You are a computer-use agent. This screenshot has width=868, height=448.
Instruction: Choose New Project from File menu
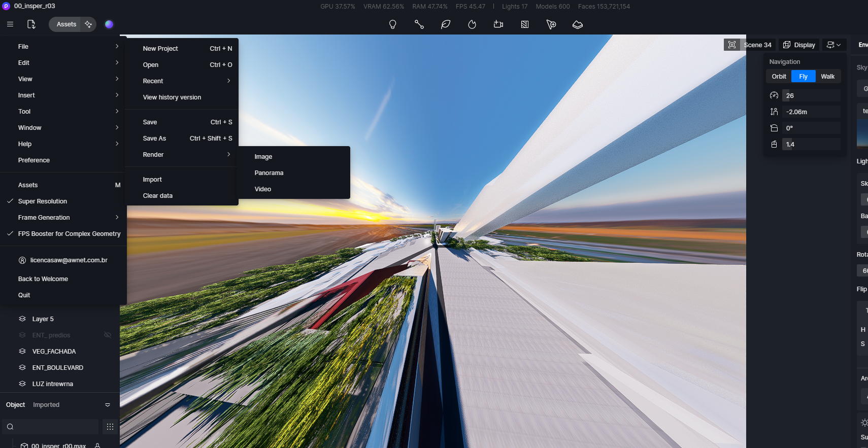[x=182, y=49]
